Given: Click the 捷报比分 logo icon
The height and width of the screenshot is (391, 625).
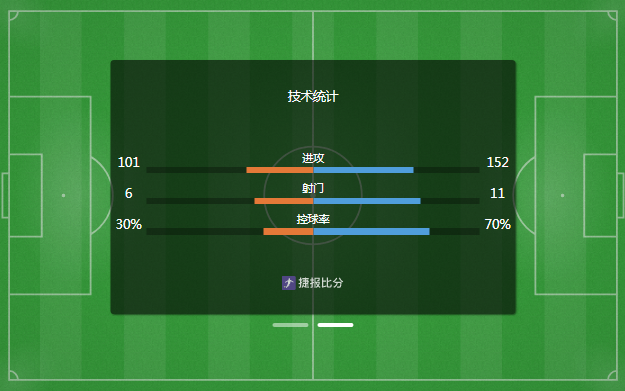Looking at the screenshot, I should (x=289, y=283).
